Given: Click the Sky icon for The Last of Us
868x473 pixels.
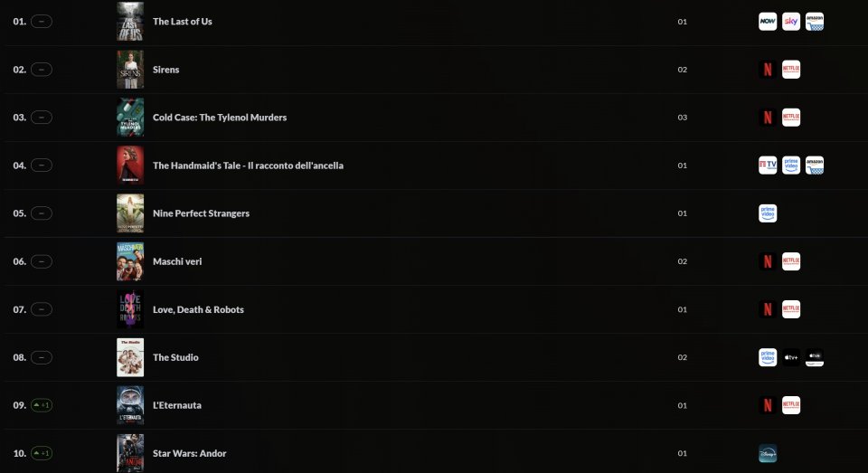Looking at the screenshot, I should pos(791,22).
